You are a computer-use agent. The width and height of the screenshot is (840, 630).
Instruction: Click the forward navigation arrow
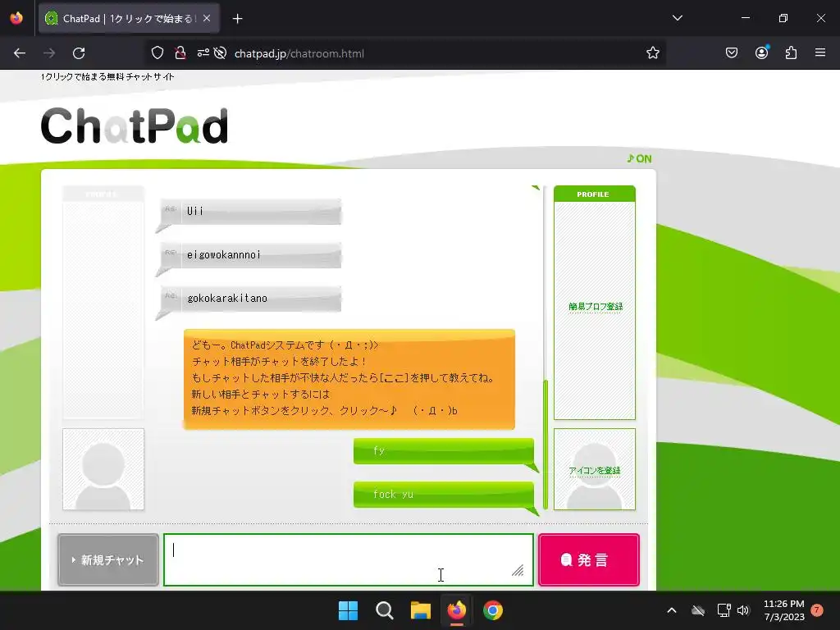[49, 53]
